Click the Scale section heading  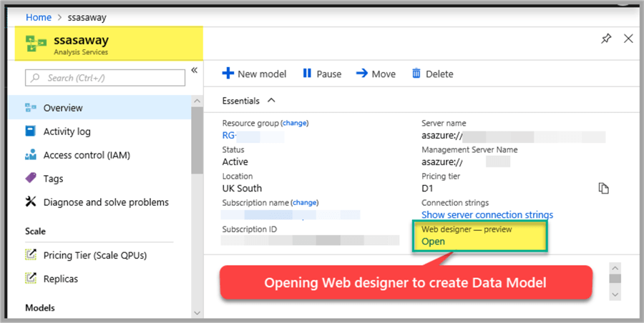pos(35,231)
